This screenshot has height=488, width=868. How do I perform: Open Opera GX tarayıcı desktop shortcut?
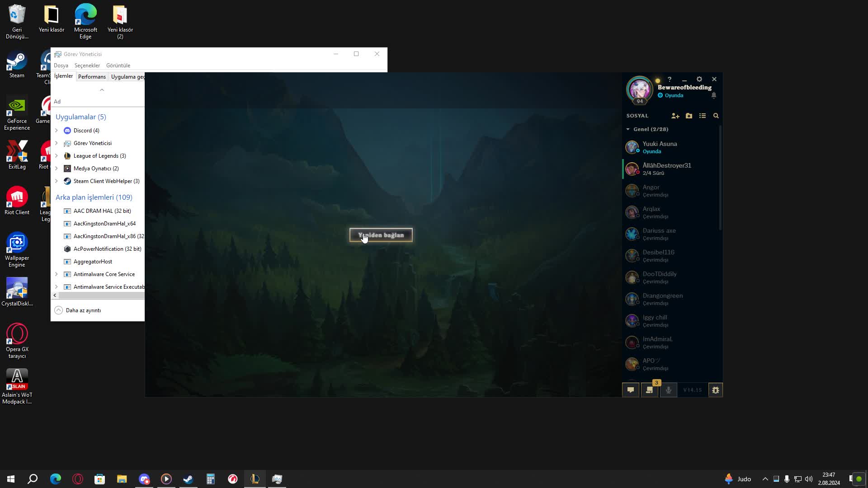tap(17, 341)
